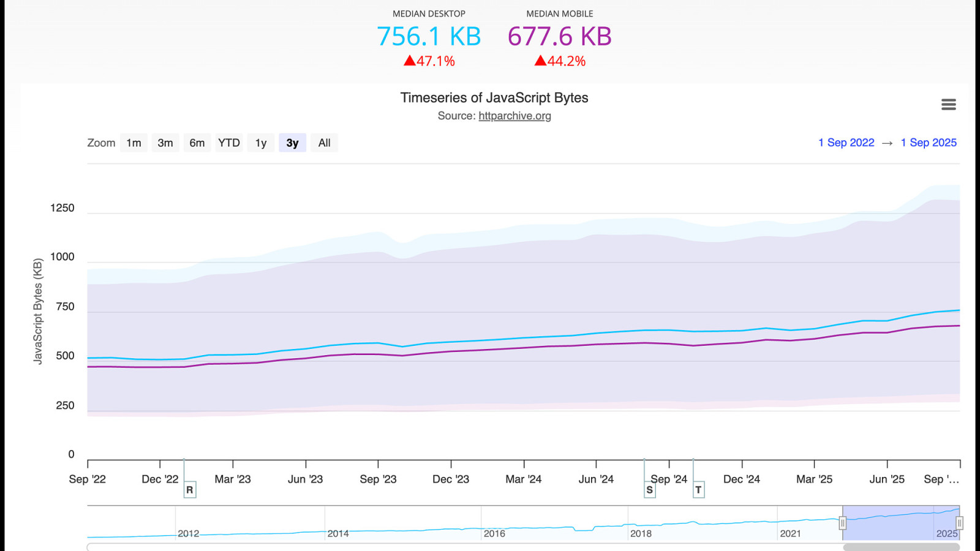The image size is (980, 551).
Task: Open the httparchive.org source link
Action: coord(514,116)
